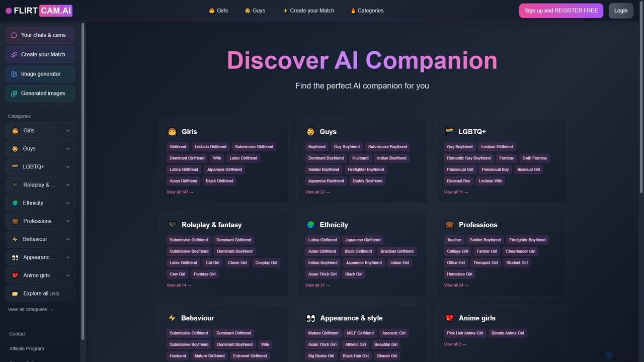Open Explore all (169) sidebar item
This screenshot has height=362, width=644.
(x=40, y=294)
